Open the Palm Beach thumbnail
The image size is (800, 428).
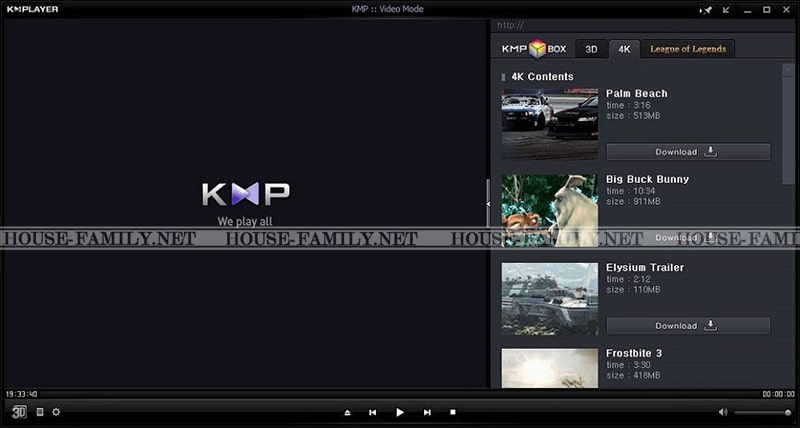[x=549, y=124]
